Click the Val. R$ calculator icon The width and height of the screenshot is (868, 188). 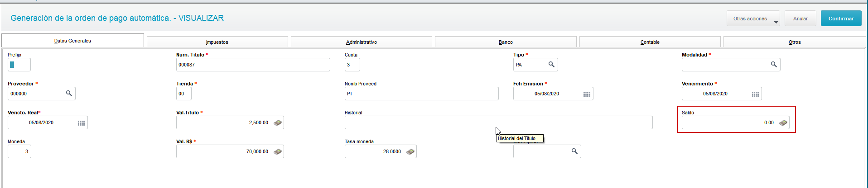278,151
